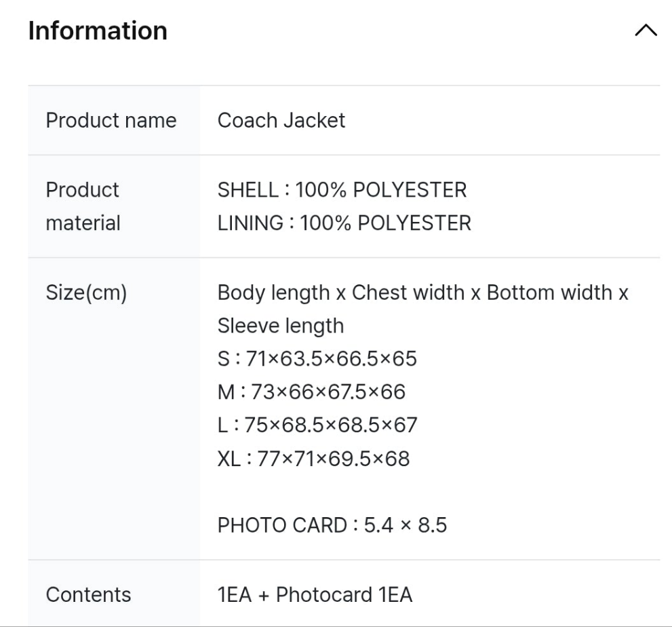Viewport: 672px width, 627px height.
Task: Click the '5.4 × 8.5' photo card dimensions
Action: (406, 525)
